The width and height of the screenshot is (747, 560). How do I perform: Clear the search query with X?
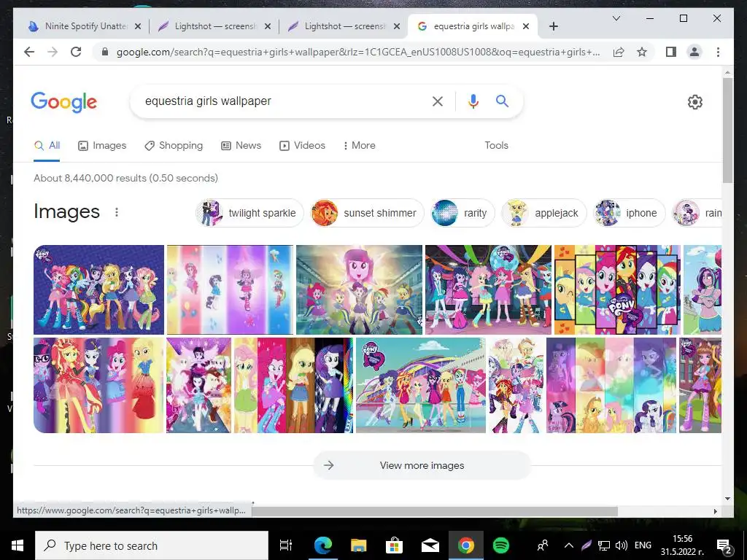pos(438,101)
